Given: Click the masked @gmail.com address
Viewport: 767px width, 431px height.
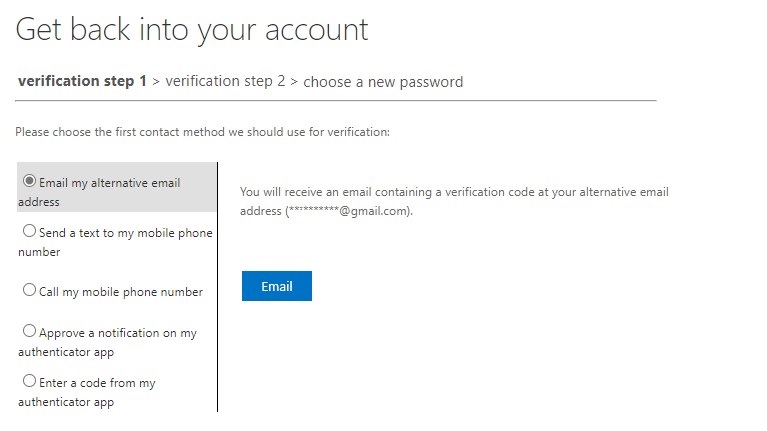Looking at the screenshot, I should pos(347,212).
